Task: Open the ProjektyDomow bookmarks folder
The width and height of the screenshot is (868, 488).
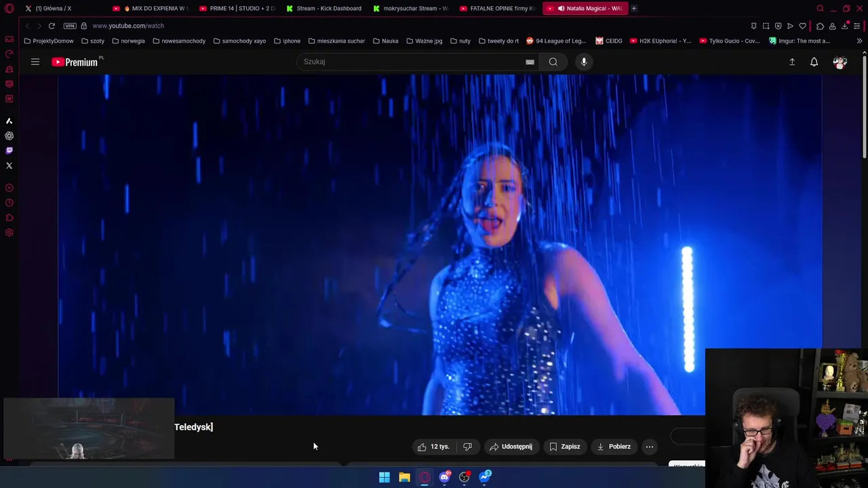Action: pyautogui.click(x=49, y=41)
